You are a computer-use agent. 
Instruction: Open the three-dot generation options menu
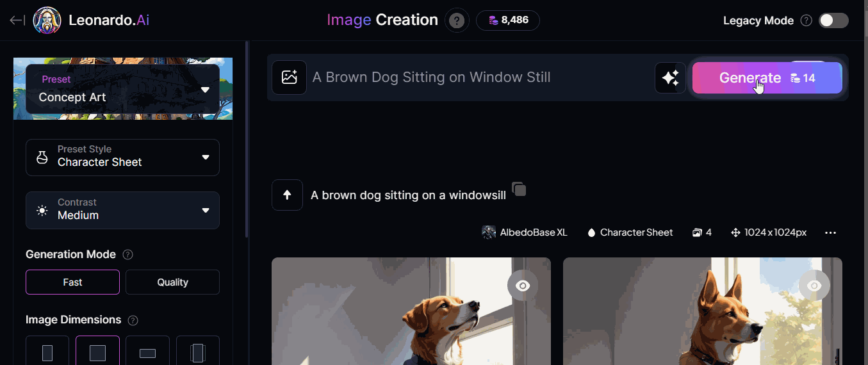(x=830, y=232)
